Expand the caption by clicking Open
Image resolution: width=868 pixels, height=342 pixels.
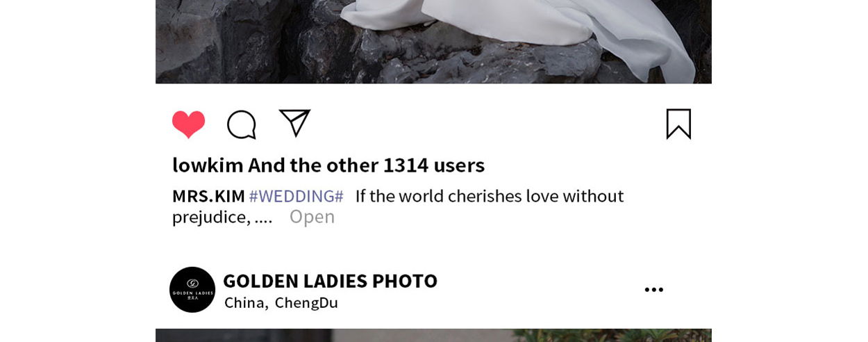pos(312,217)
